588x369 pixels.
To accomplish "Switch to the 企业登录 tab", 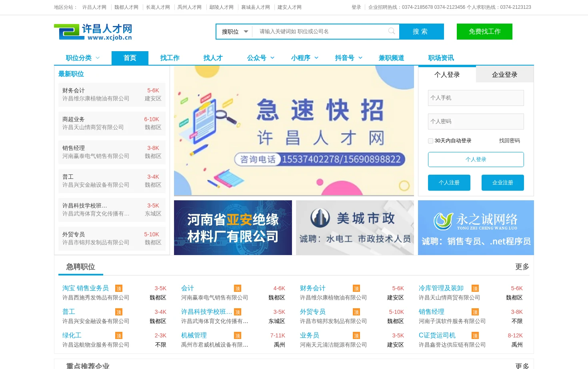I will 505,74.
